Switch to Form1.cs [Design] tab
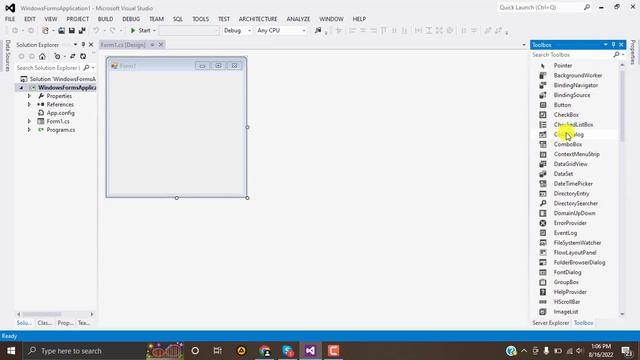This screenshot has width=640, height=360. [x=123, y=44]
